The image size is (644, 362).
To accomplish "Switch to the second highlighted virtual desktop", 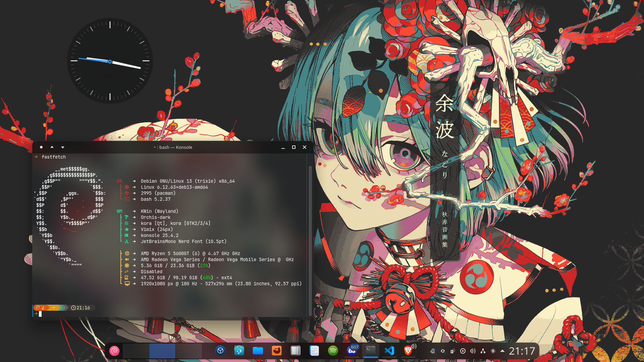I will [162, 351].
